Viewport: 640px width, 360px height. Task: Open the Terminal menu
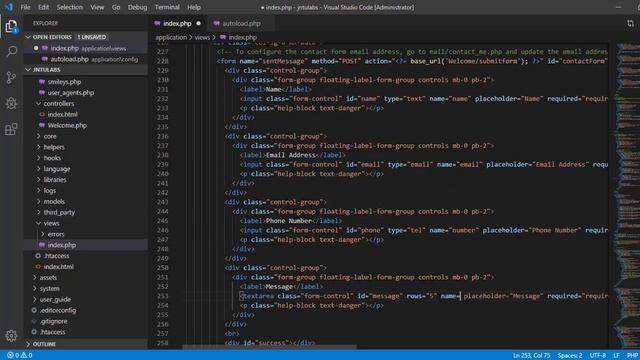(167, 7)
